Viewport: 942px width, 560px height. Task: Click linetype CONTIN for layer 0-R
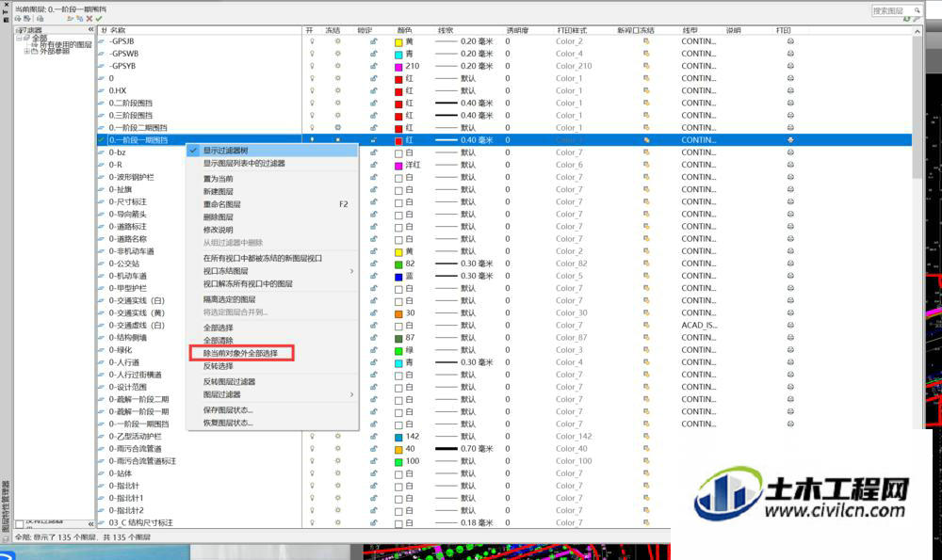click(x=698, y=165)
